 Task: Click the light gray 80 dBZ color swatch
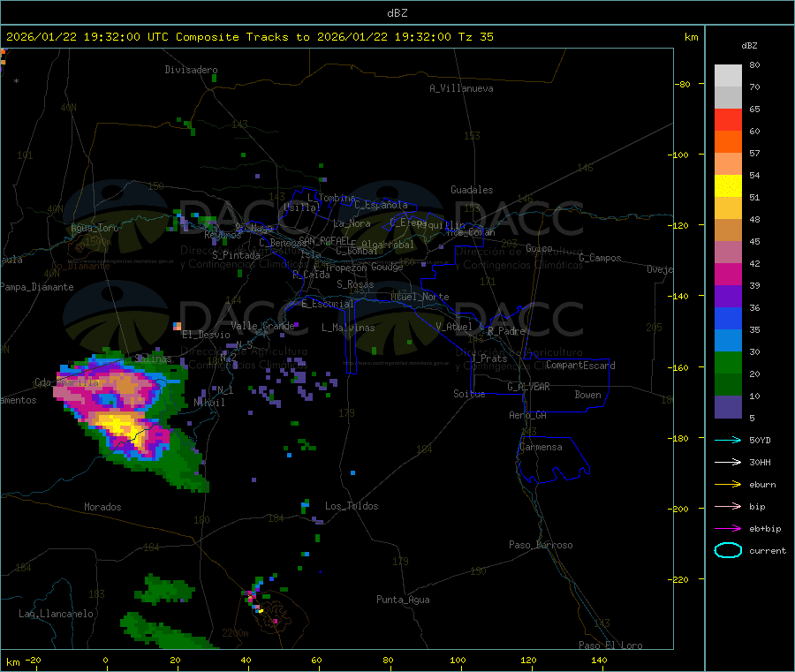(x=728, y=76)
